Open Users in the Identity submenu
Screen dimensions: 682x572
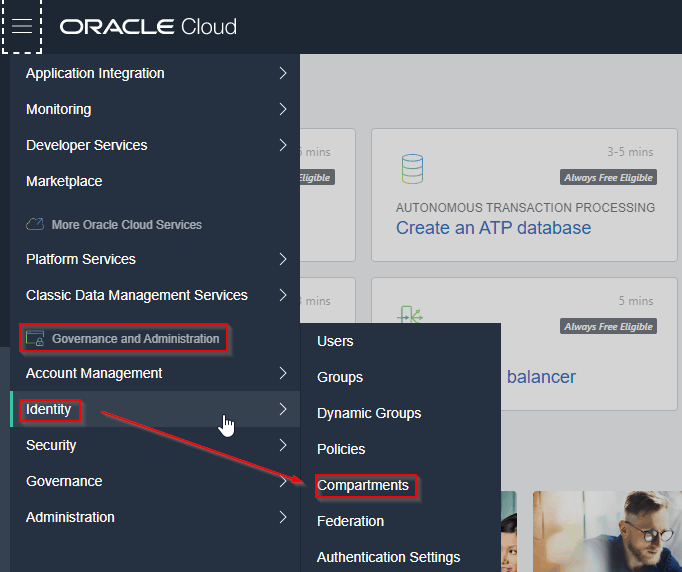(335, 341)
